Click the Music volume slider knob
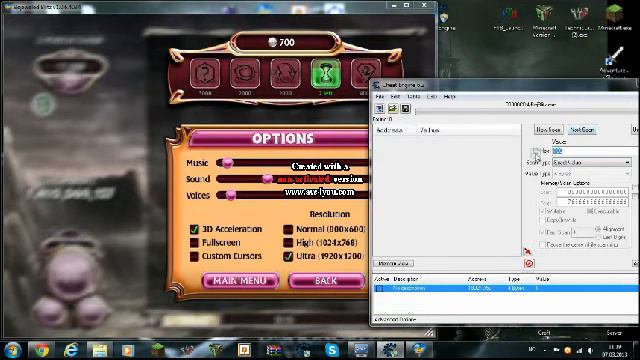Image resolution: width=640 pixels, height=360 pixels. (x=227, y=163)
